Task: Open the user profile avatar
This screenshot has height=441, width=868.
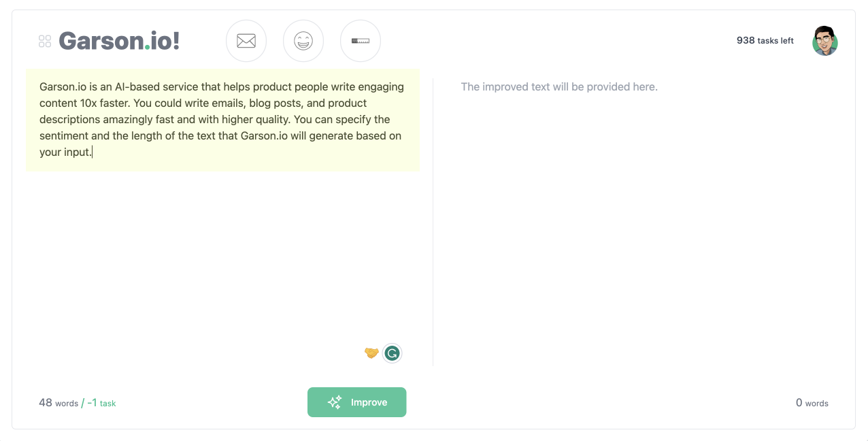Action: pyautogui.click(x=824, y=41)
